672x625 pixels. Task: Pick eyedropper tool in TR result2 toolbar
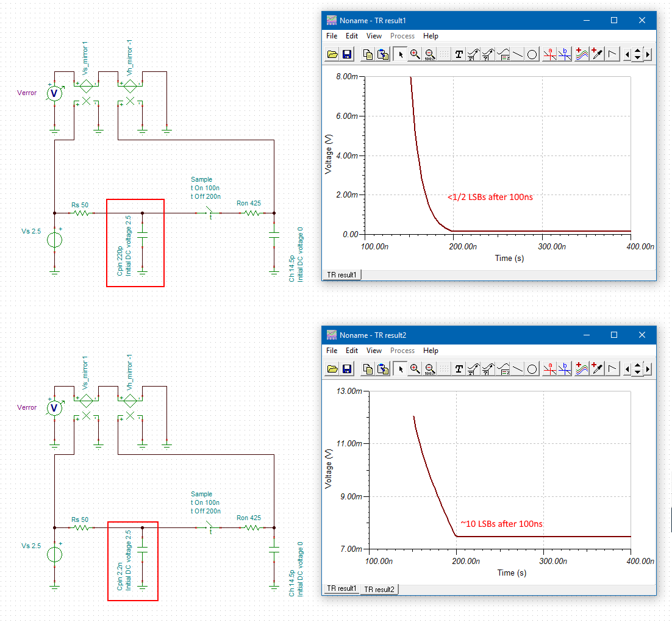(x=597, y=369)
